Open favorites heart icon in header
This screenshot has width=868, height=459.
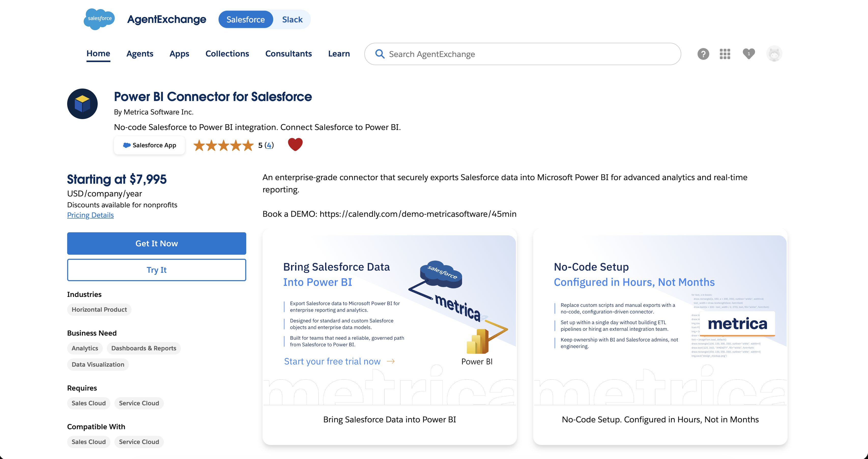(749, 54)
